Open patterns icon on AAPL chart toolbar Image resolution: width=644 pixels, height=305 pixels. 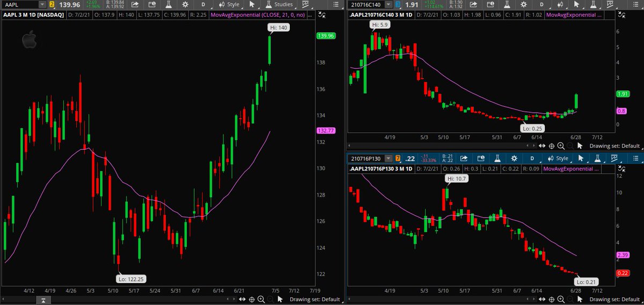click(306, 4)
